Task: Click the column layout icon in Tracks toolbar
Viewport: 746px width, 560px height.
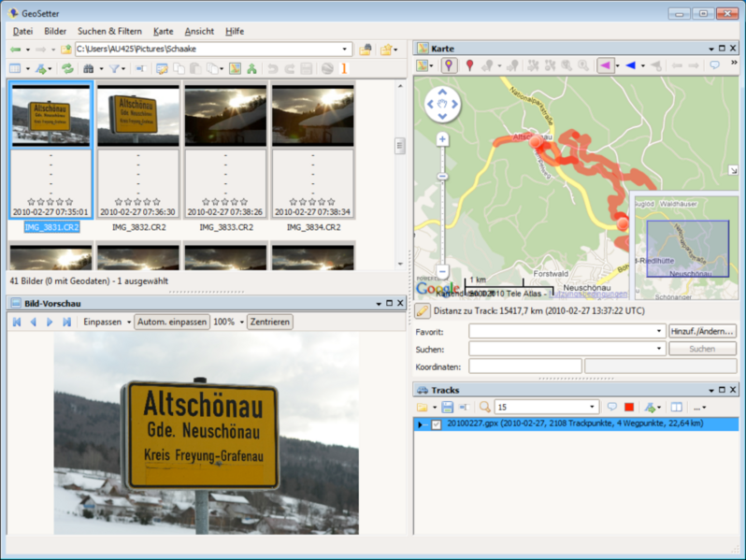Action: click(676, 407)
